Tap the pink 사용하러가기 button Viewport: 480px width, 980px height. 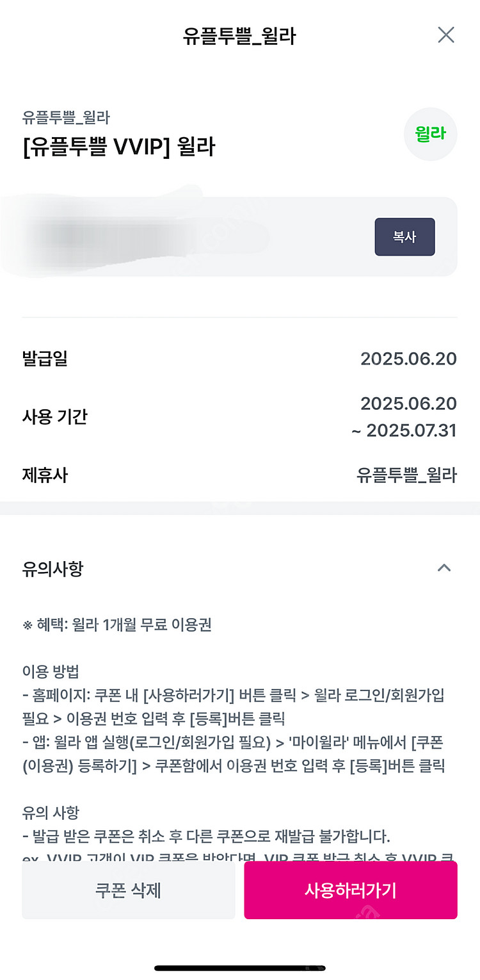(350, 890)
